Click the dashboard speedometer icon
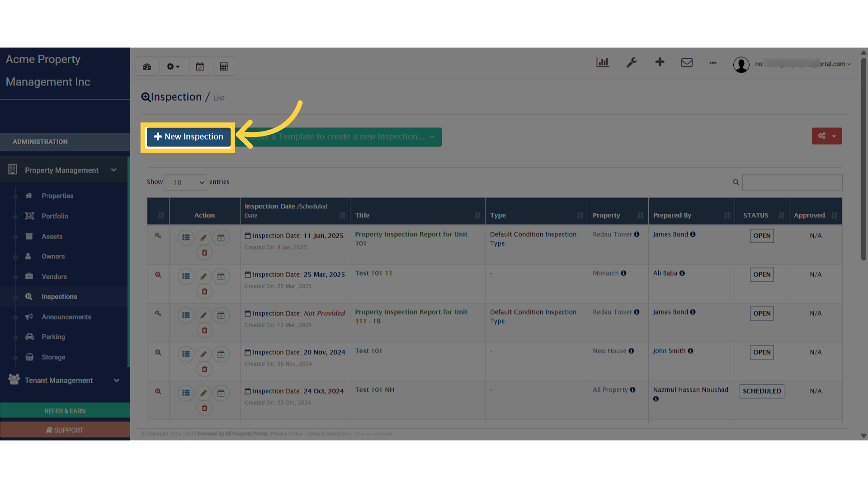Viewport: 868px width, 488px height. 147,67
